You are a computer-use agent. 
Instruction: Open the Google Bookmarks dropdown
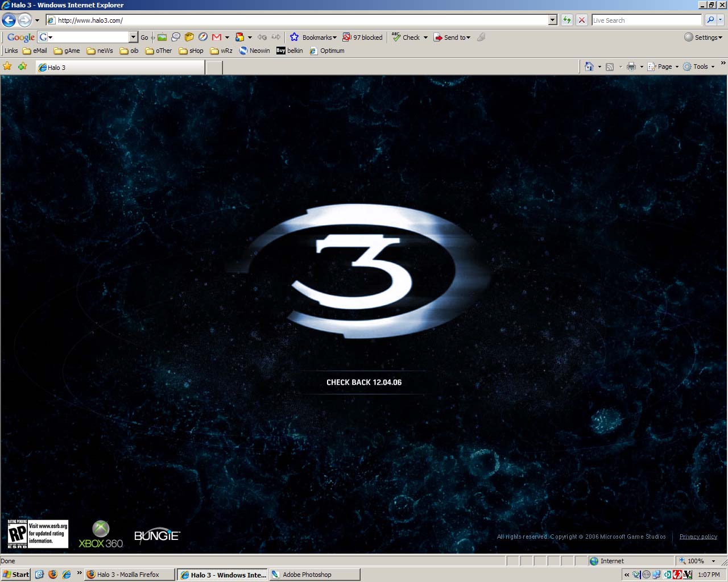coord(313,38)
